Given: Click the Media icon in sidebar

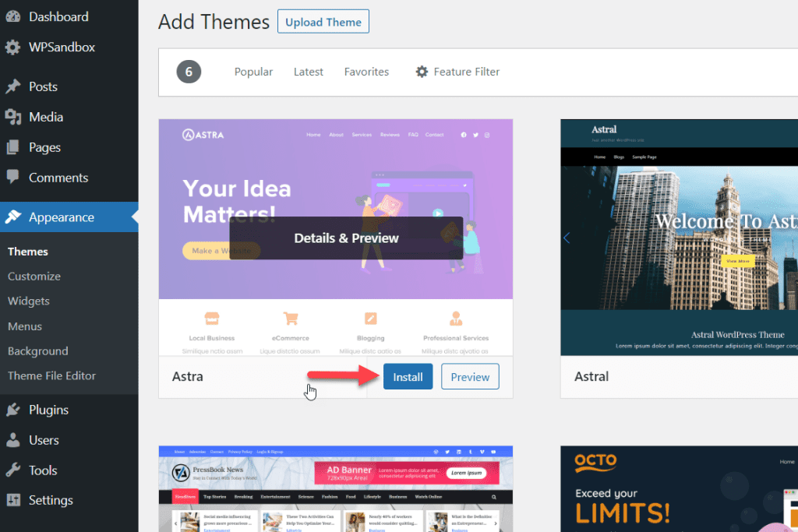Looking at the screenshot, I should click(13, 117).
